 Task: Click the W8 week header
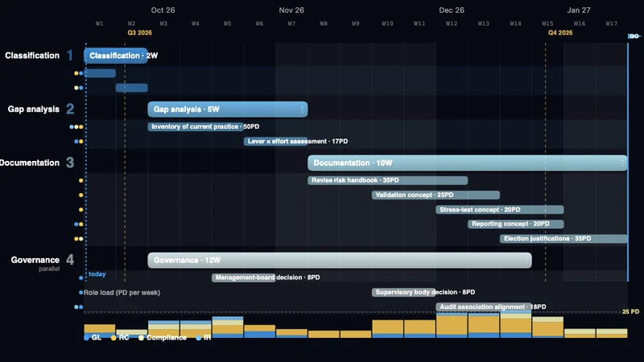pyautogui.click(x=324, y=24)
